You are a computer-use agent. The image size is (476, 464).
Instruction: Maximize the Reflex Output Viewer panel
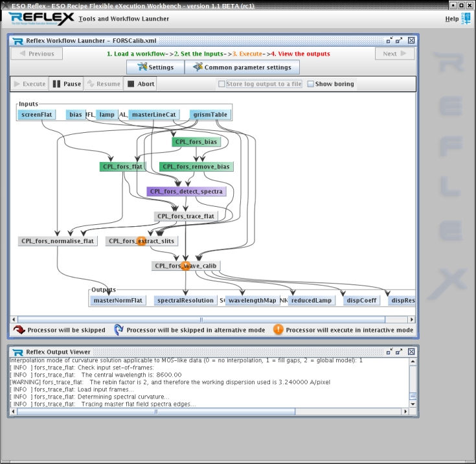pos(400,352)
